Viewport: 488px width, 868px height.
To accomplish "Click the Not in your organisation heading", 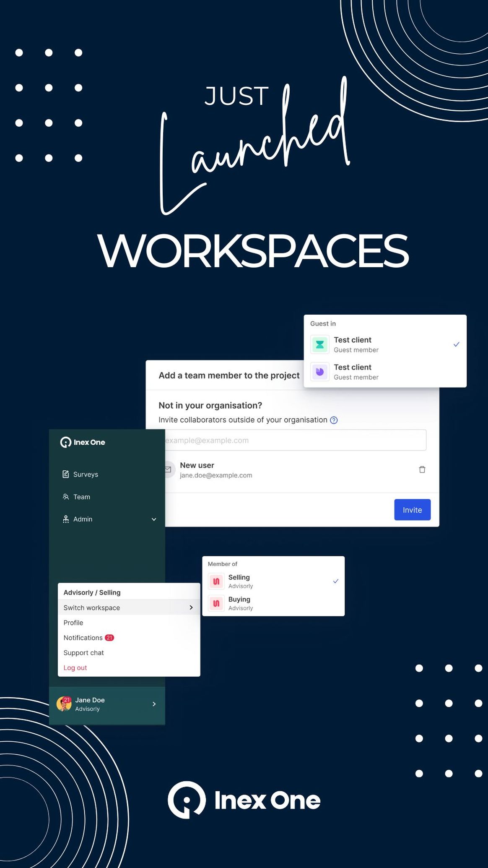I will [x=210, y=405].
